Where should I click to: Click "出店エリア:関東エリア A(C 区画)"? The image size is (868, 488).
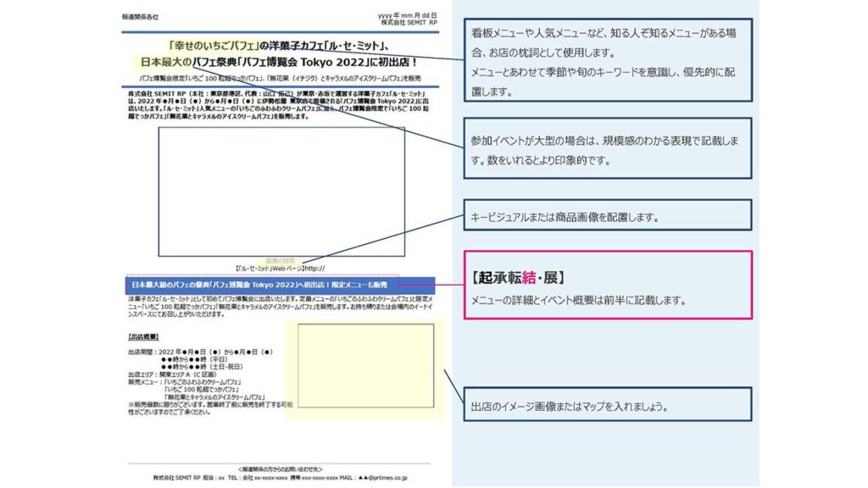[172, 374]
